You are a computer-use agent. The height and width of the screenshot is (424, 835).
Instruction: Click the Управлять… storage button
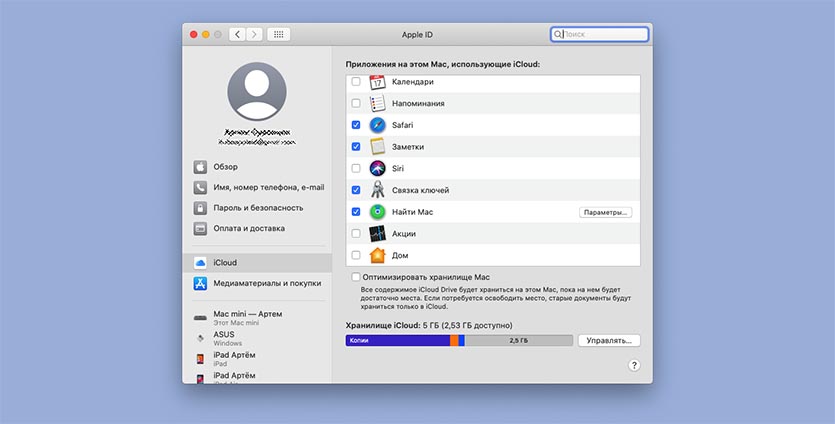(x=609, y=341)
